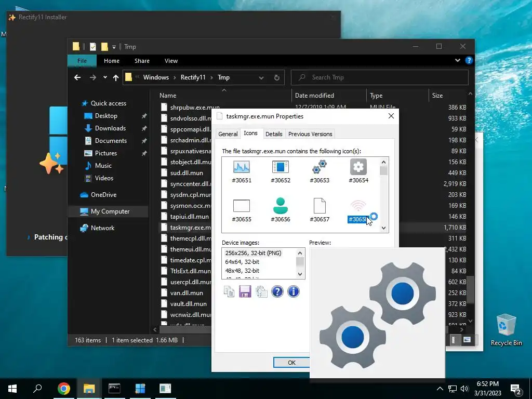Viewport: 532px width, 399px height.
Task: Select the gears icon #30653
Action: (320, 171)
